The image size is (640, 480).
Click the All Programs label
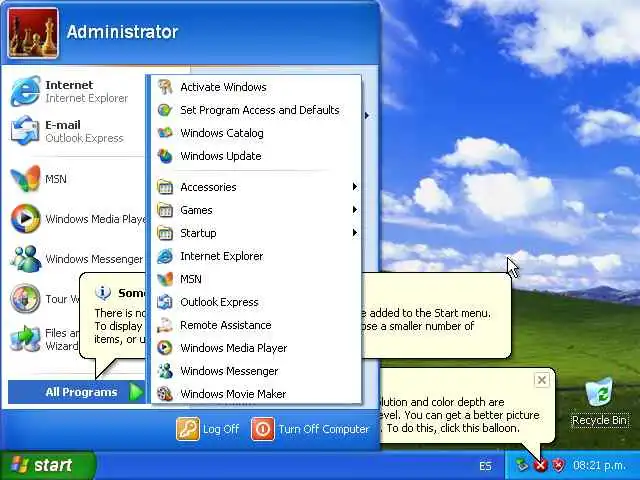coord(81,392)
